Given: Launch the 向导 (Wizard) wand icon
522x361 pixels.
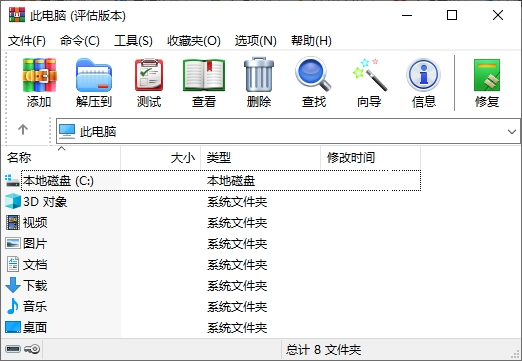Looking at the screenshot, I should [x=369, y=75].
